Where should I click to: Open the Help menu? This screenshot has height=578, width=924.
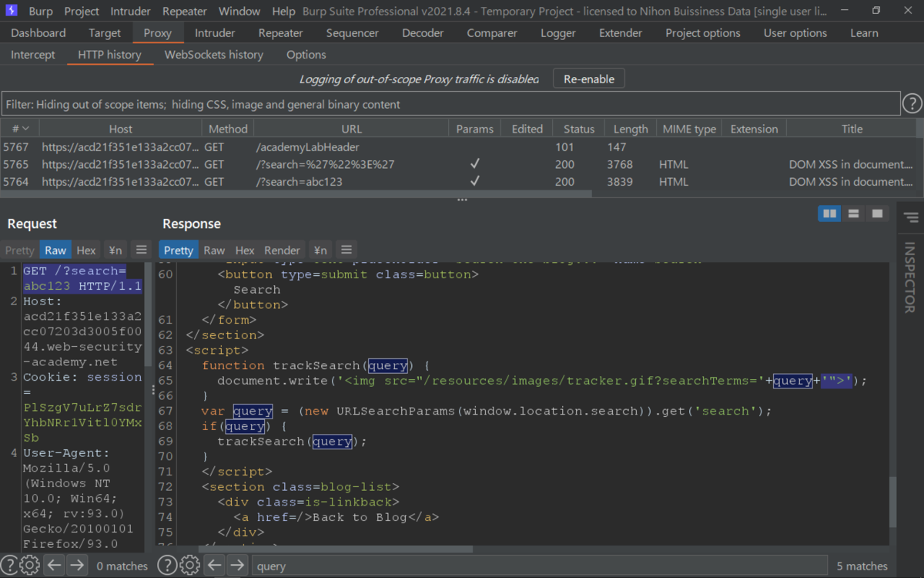coord(283,11)
